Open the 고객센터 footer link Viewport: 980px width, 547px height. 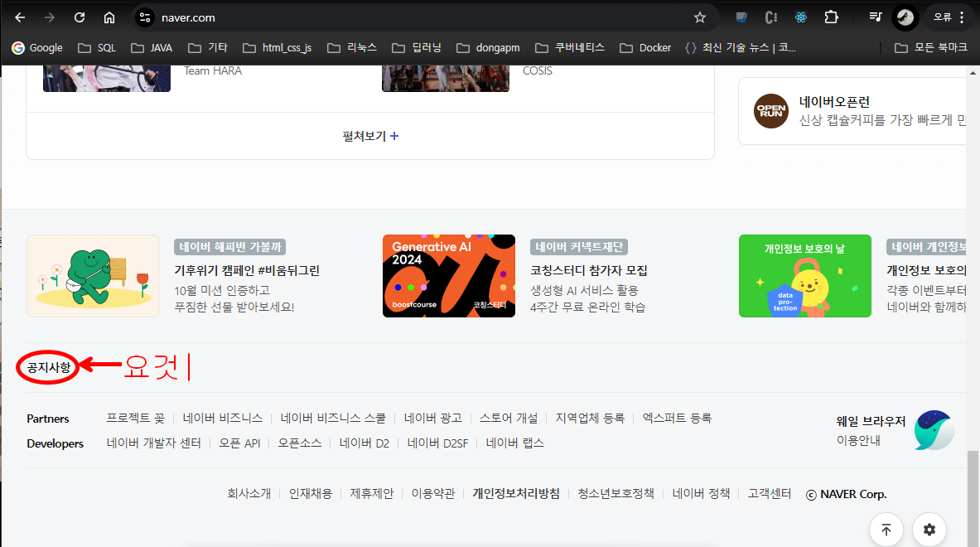tap(770, 493)
